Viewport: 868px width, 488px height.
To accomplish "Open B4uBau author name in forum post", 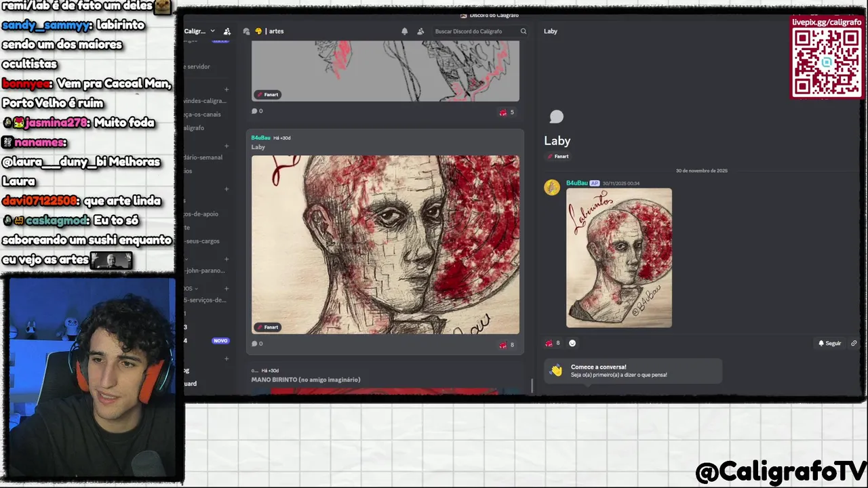I will [260, 138].
